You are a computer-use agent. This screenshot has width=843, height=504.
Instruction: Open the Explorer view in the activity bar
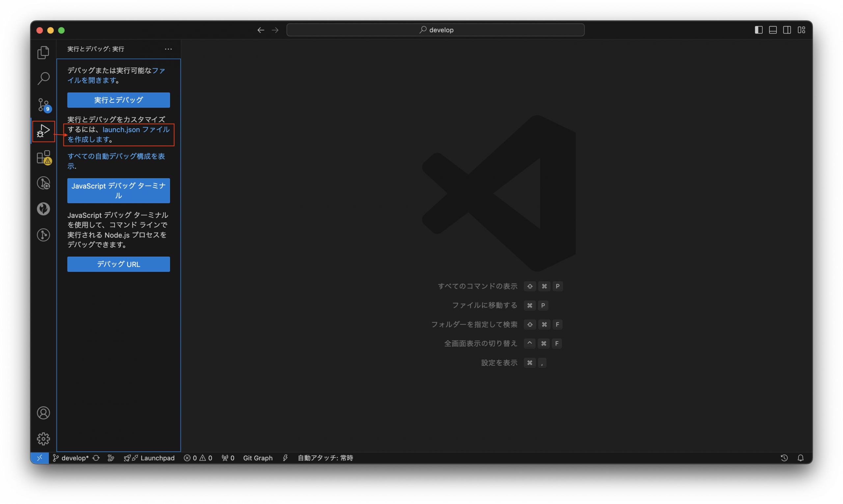tap(43, 52)
